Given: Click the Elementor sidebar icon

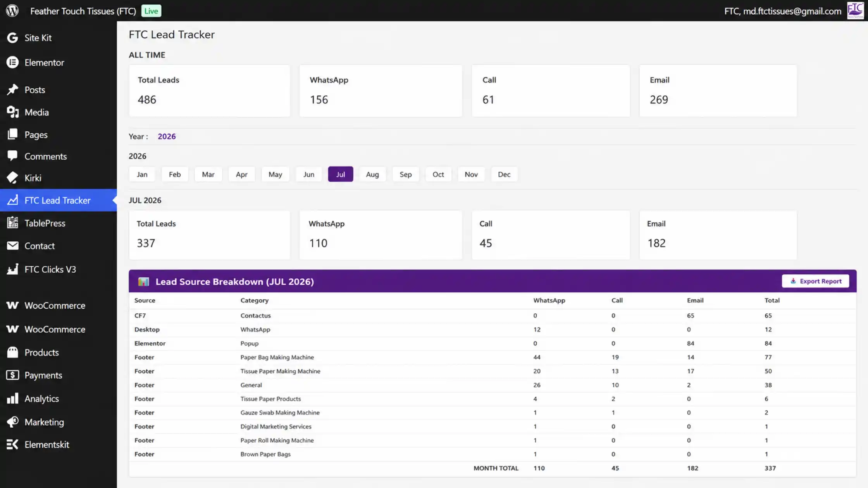Looking at the screenshot, I should click(x=12, y=62).
